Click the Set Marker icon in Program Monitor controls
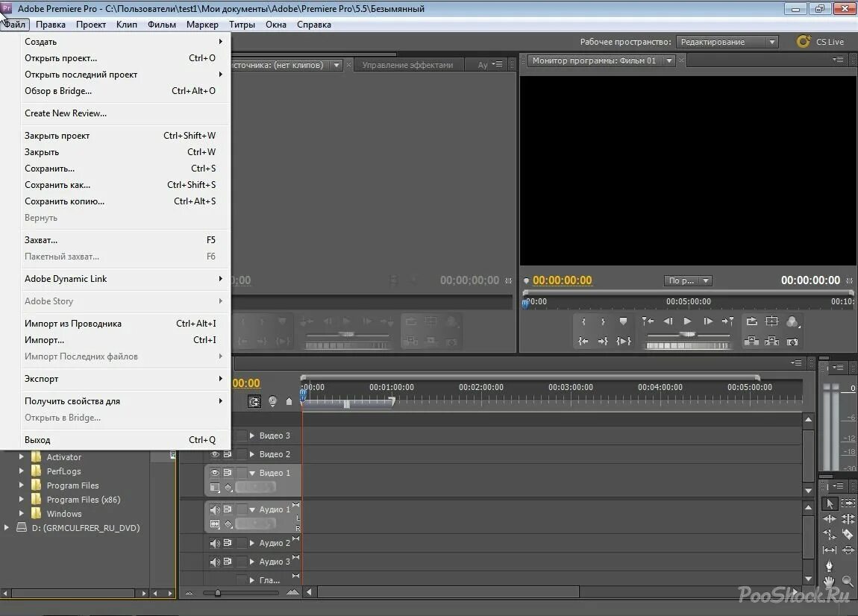 point(622,320)
